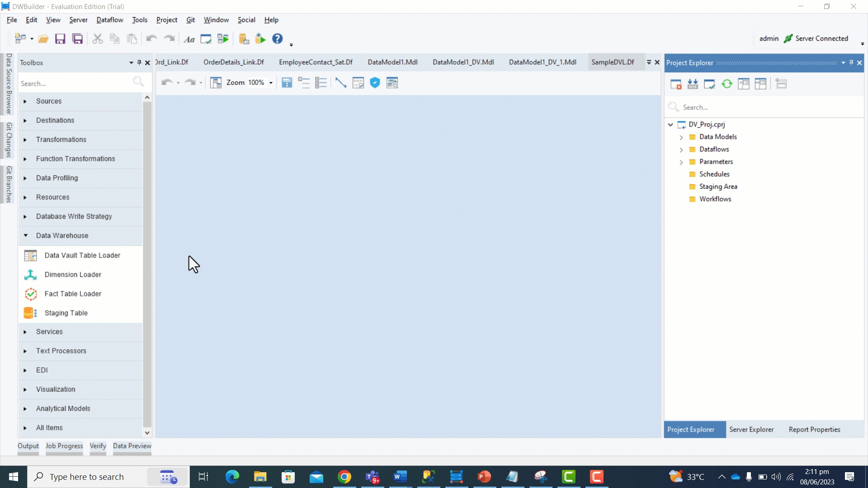Open the Server Explorer tab

pos(751,430)
